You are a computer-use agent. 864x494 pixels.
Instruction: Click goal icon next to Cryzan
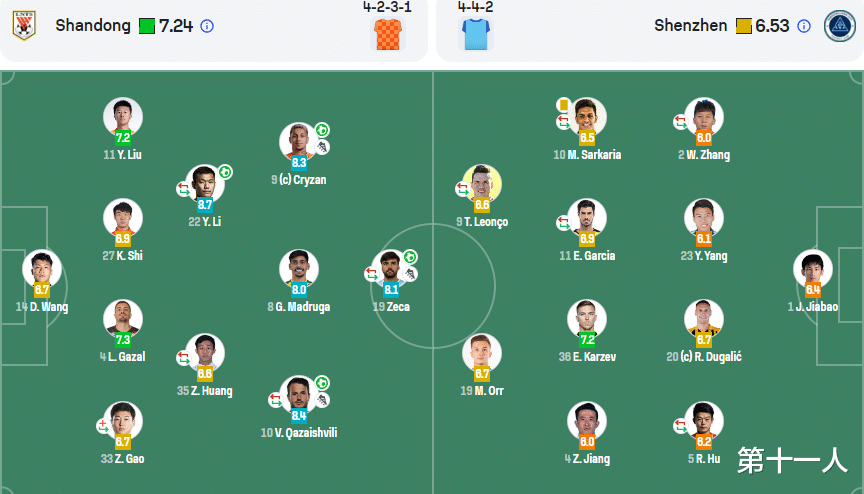(x=322, y=131)
